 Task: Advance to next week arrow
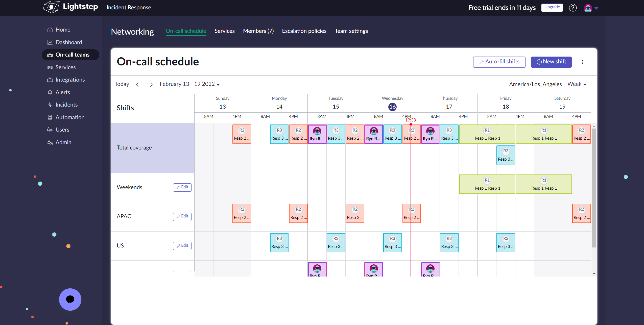[x=151, y=84]
